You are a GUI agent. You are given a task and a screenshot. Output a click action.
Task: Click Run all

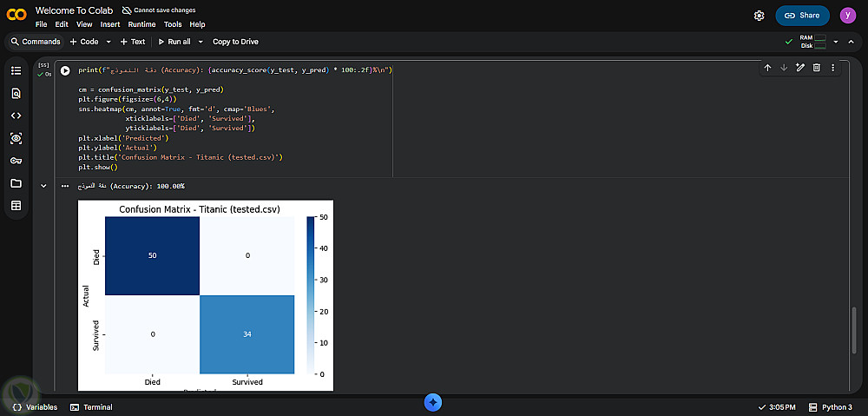pyautogui.click(x=174, y=42)
